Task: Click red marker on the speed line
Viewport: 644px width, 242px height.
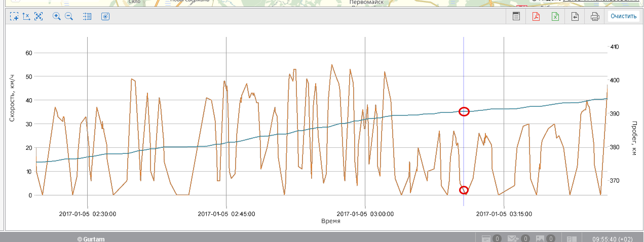Action: (464, 190)
